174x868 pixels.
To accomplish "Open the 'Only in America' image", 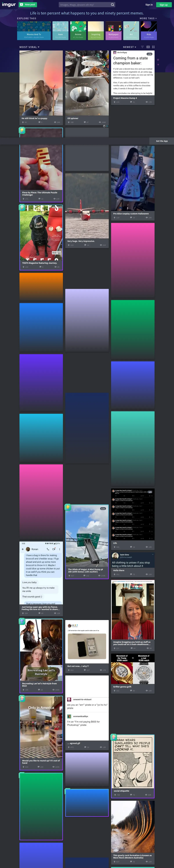I will point(41,727).
